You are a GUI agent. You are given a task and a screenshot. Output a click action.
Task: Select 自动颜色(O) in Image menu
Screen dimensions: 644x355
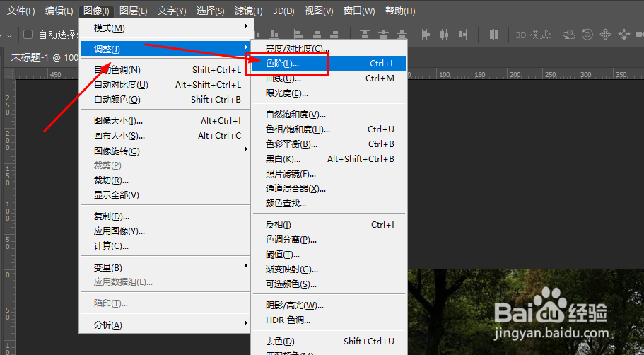pos(165,100)
